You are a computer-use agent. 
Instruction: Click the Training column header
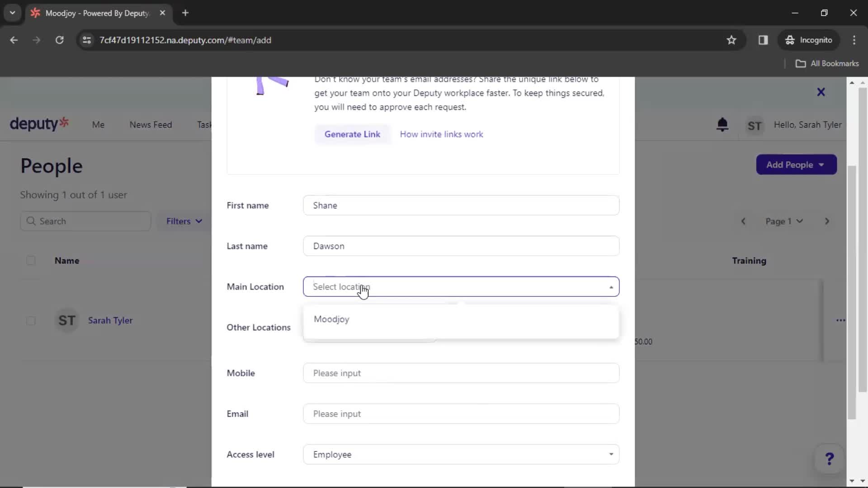click(x=749, y=261)
